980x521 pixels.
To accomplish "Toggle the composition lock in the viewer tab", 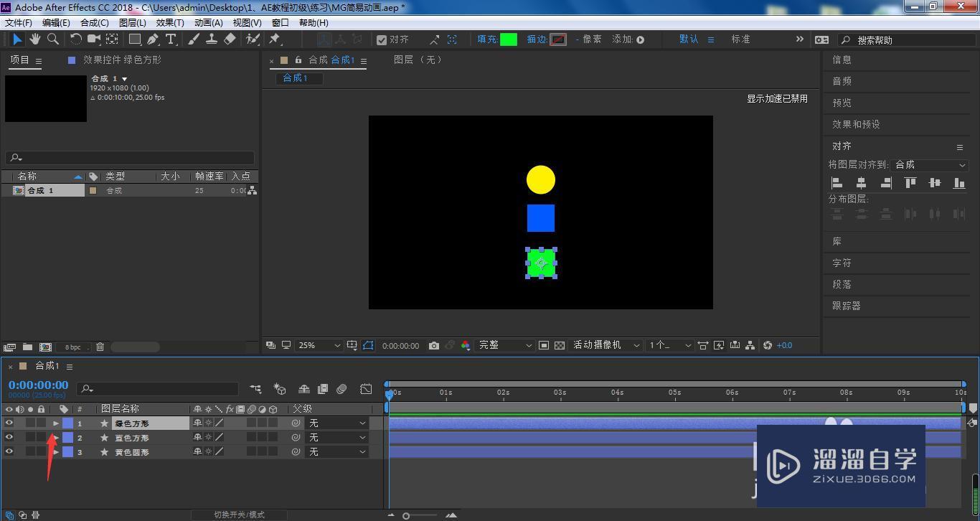I will (x=298, y=61).
